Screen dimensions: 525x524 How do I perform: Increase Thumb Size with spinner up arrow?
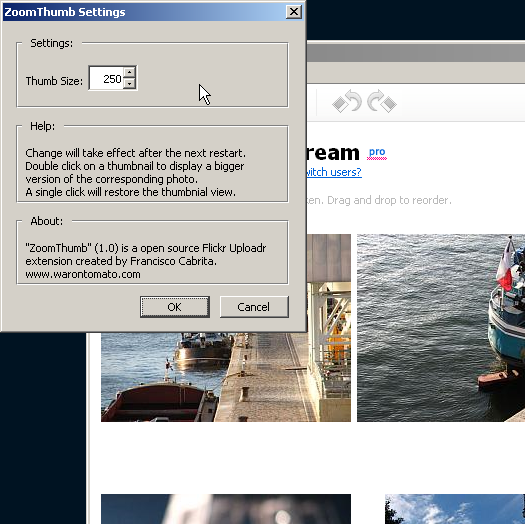[x=129, y=72]
